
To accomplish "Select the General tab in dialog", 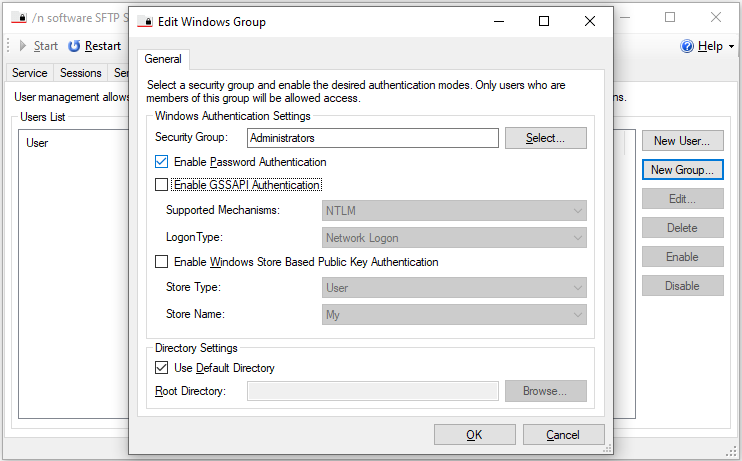I will [162, 60].
